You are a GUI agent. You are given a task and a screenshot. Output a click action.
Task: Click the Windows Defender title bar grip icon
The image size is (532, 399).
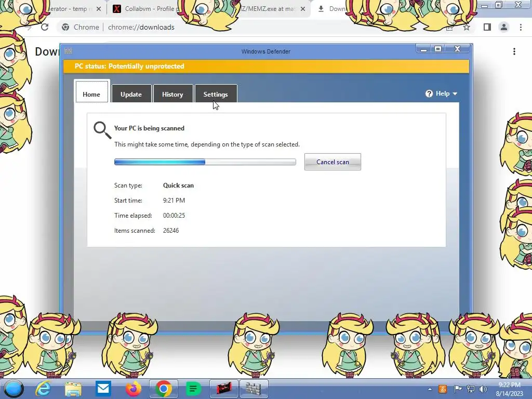(68, 51)
